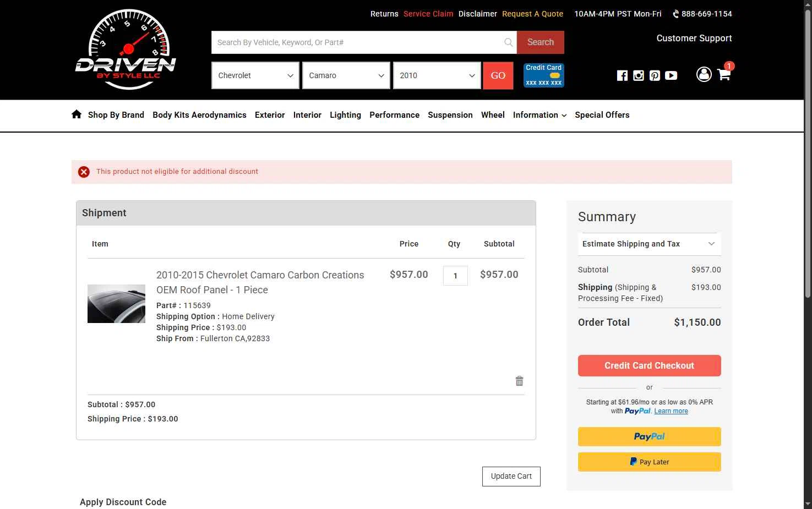Click the Order Total $1,150.00 amount
Screen dimensions: 812x509
(x=697, y=322)
